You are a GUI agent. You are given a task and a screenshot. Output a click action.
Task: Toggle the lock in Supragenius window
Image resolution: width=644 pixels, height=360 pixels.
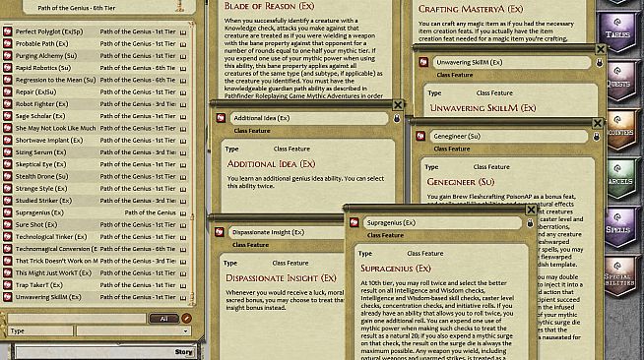point(530,223)
